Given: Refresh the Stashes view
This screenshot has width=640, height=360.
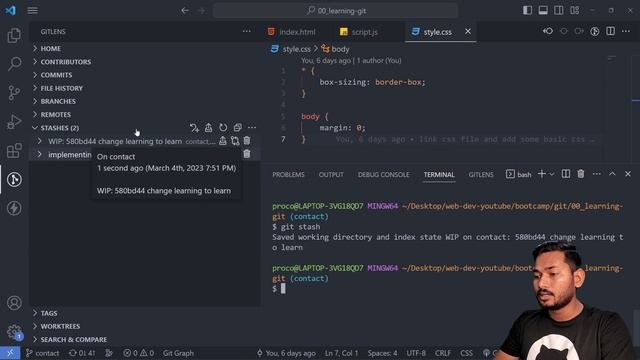Looking at the screenshot, I should click(x=223, y=128).
